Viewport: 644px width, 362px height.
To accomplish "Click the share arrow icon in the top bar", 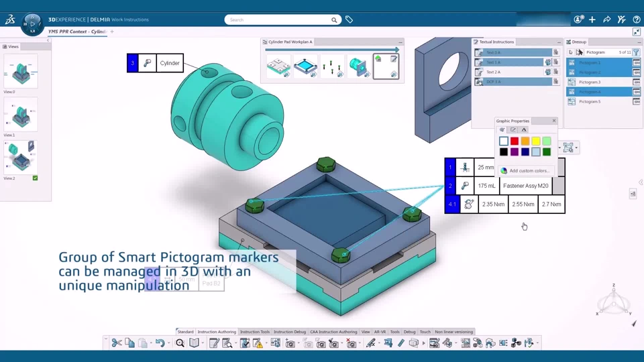I will click(606, 19).
